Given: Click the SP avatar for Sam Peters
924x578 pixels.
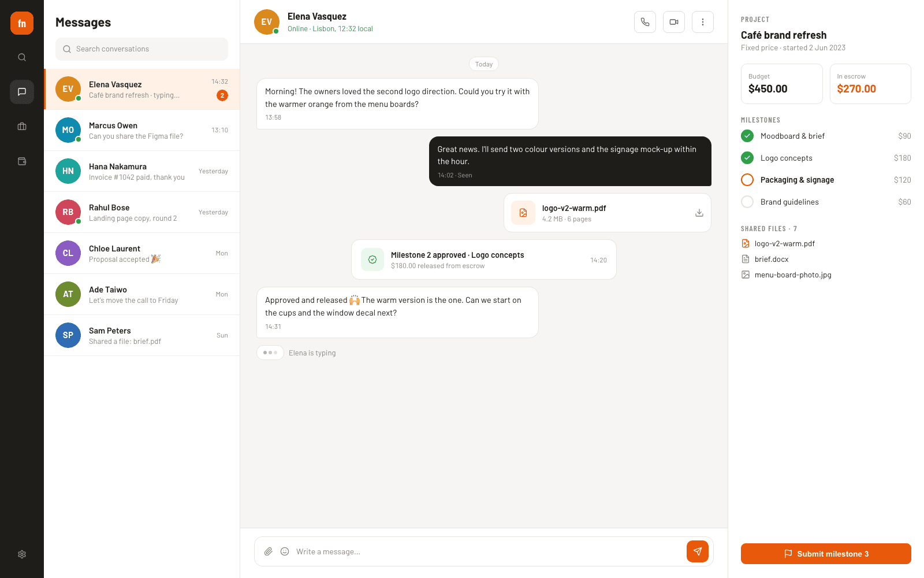Looking at the screenshot, I should (68, 335).
